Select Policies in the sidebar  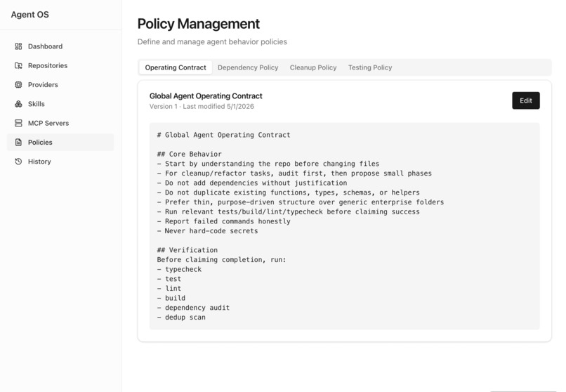coord(60,142)
